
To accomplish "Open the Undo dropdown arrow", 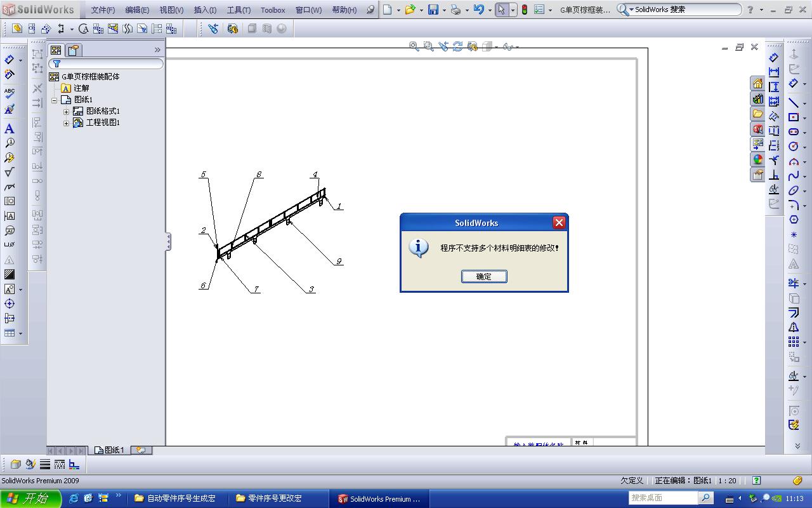I will tap(490, 10).
